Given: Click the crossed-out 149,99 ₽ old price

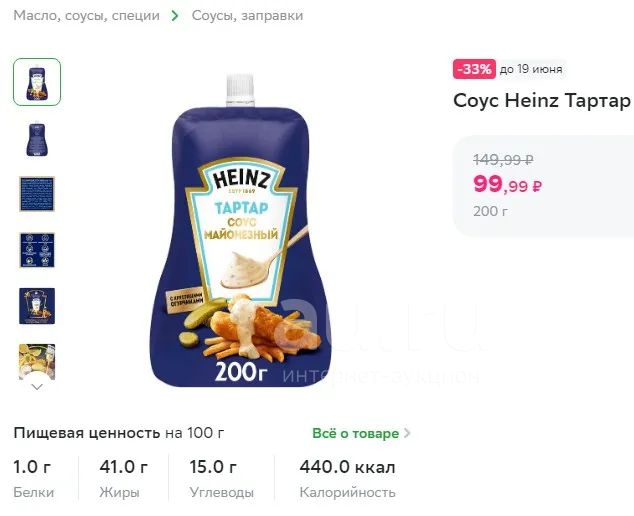Looking at the screenshot, I should coord(502,159).
